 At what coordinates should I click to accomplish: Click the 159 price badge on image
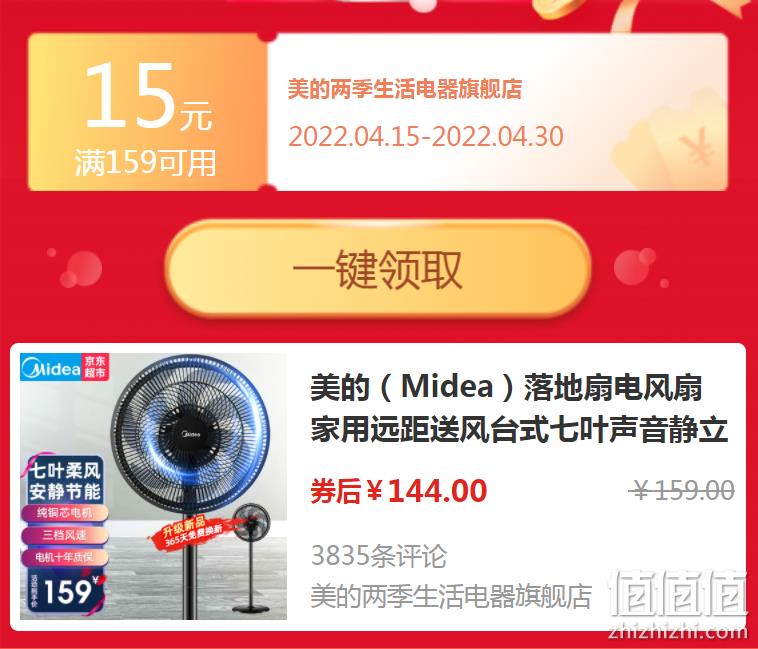tap(66, 591)
